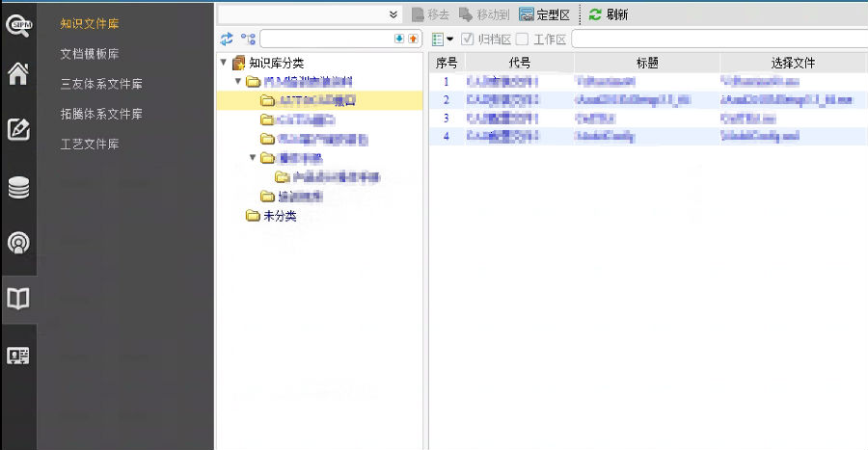Open 拓腾体系文件库 menu item
The image size is (868, 450).
101,114
